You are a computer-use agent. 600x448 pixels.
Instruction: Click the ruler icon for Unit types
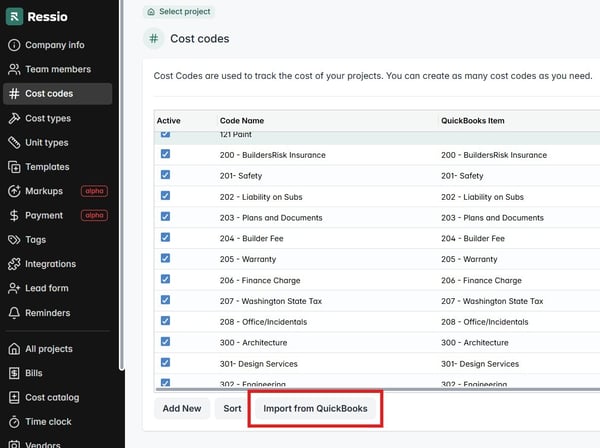pos(14,142)
